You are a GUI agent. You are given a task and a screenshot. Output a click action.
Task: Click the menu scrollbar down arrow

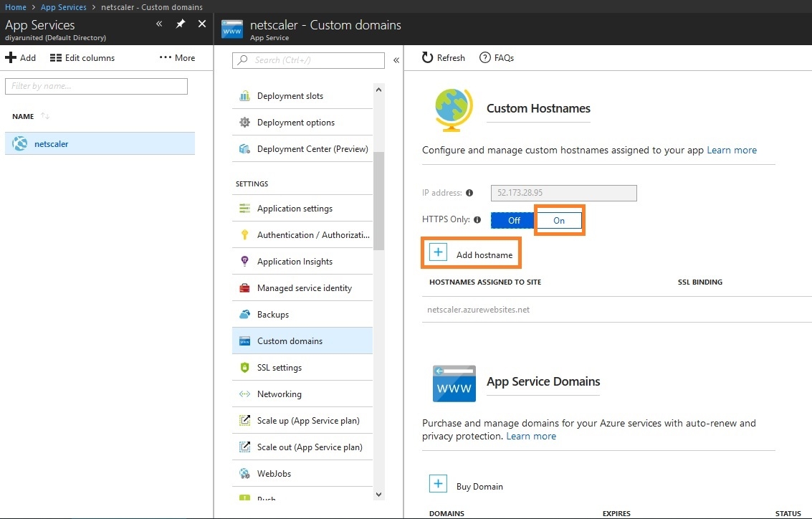(378, 494)
